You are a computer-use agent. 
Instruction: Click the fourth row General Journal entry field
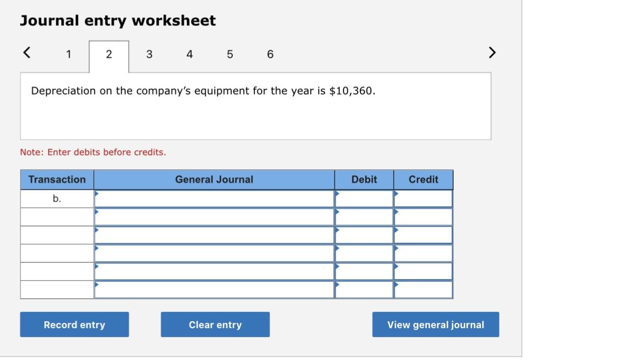pos(214,253)
